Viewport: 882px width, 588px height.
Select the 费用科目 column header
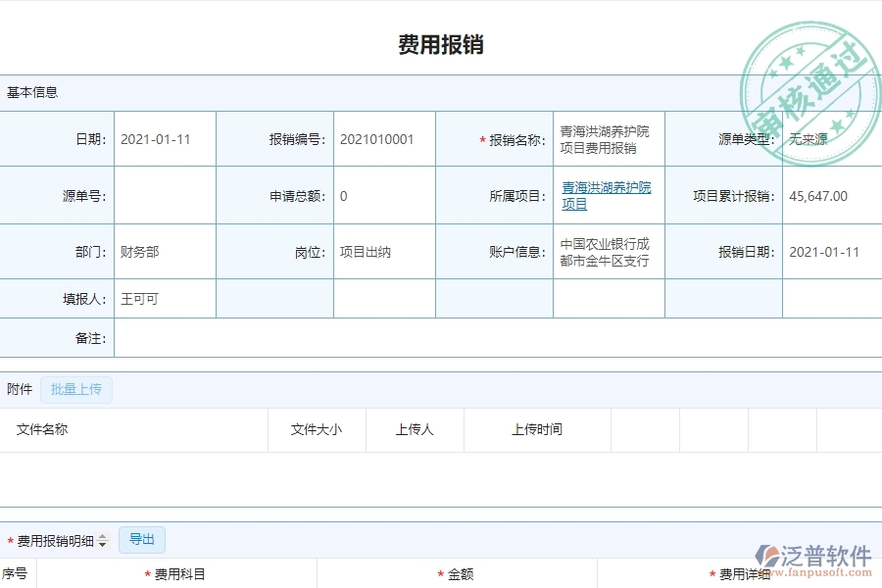tap(176, 571)
